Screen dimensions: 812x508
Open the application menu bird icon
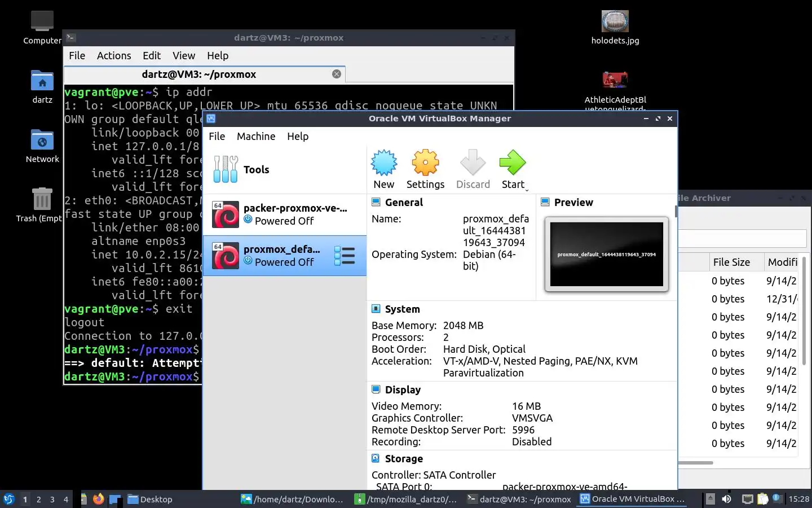point(9,499)
